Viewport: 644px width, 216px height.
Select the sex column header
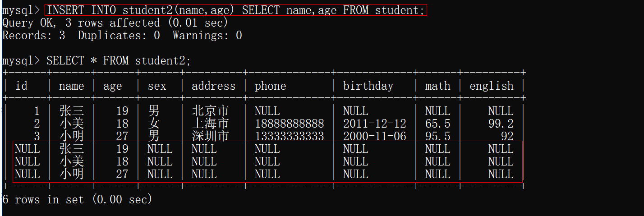[x=156, y=86]
